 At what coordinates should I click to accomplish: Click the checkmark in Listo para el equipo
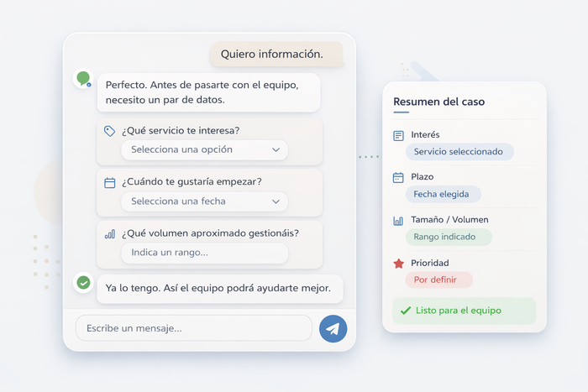(x=406, y=311)
